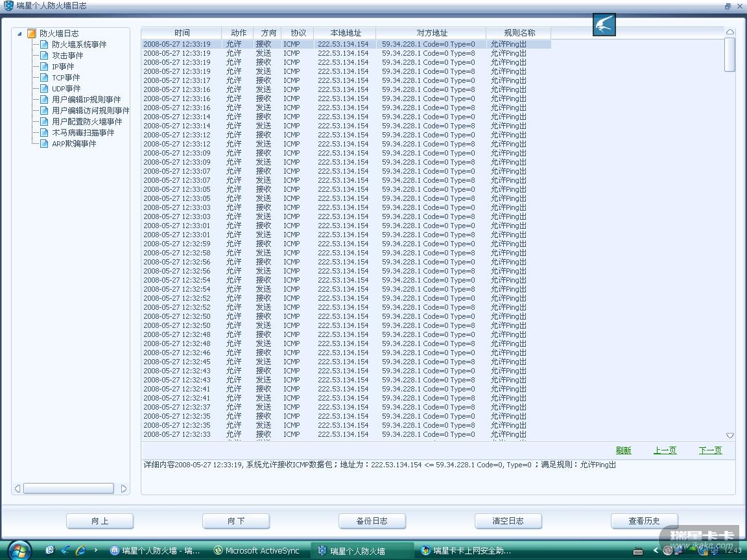Click the tree panel right scroll arrow
The width and height of the screenshot is (747, 560).
coord(124,489)
